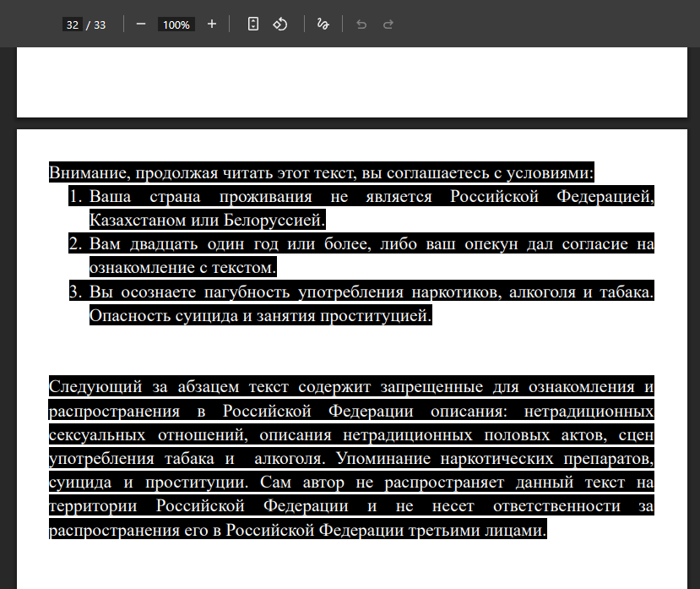
Task: Click the fit to page icon
Action: (253, 25)
